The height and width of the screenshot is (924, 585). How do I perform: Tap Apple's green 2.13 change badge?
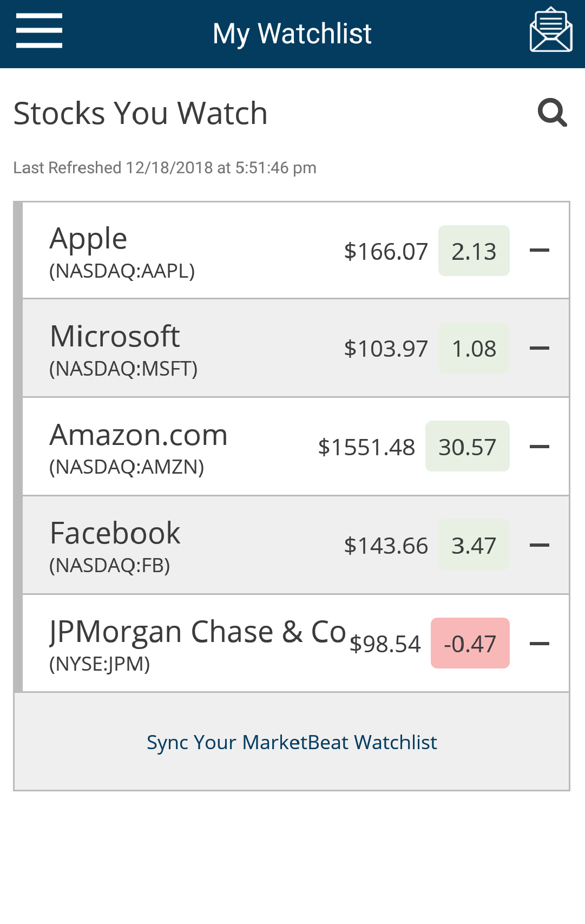[x=474, y=251]
